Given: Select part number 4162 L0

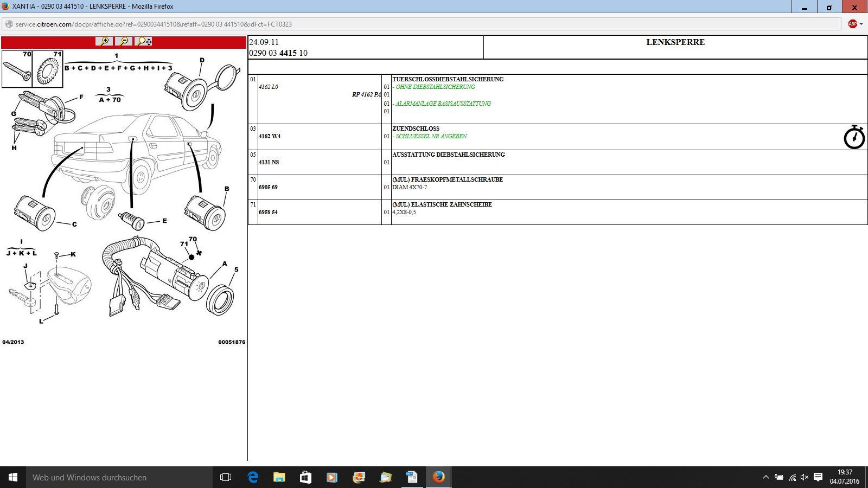Looking at the screenshot, I should click(x=268, y=87).
